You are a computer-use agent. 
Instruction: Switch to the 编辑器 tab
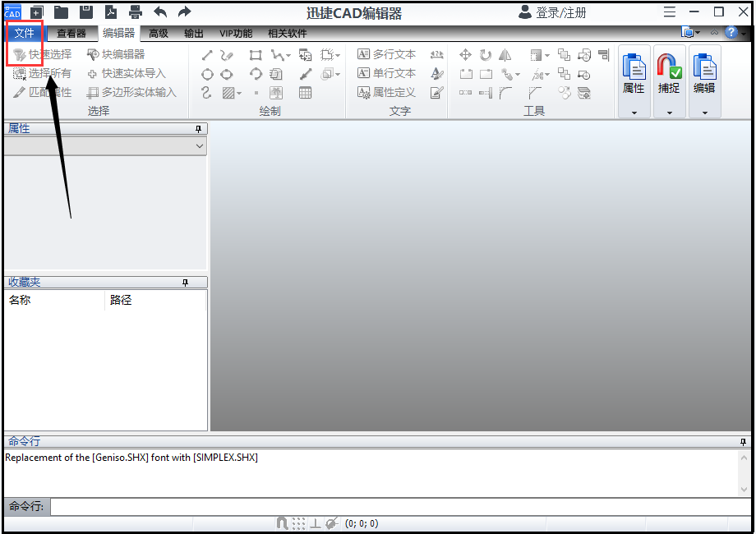[118, 33]
